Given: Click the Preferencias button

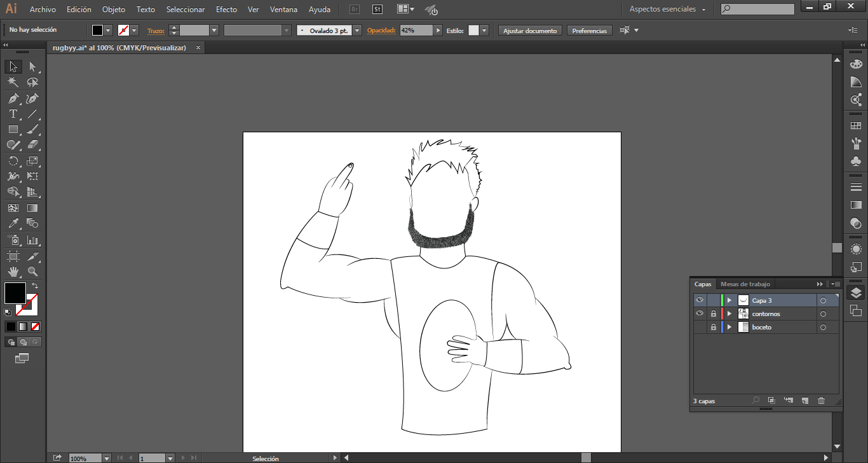Looking at the screenshot, I should [x=590, y=31].
